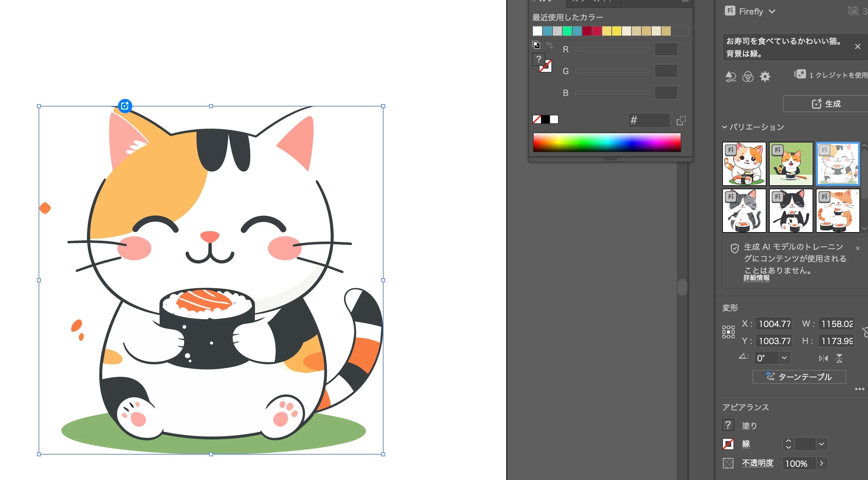Click the default fill and stroke icon

pyautogui.click(x=536, y=45)
